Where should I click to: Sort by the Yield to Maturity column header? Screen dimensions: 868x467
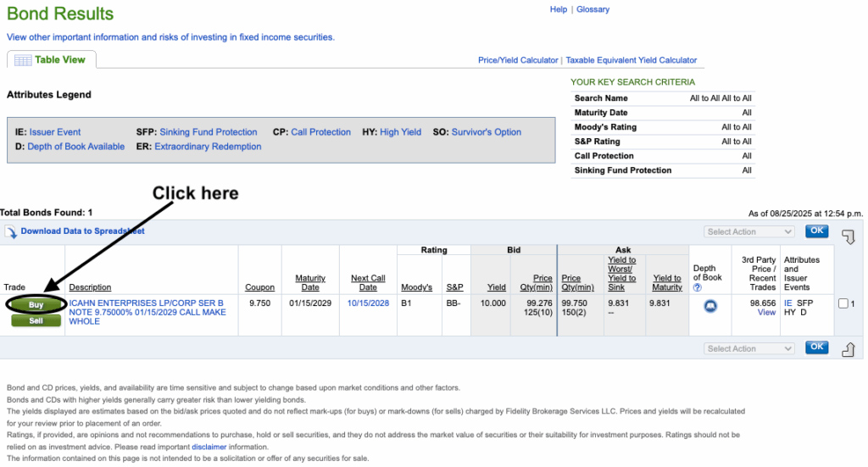[667, 283]
